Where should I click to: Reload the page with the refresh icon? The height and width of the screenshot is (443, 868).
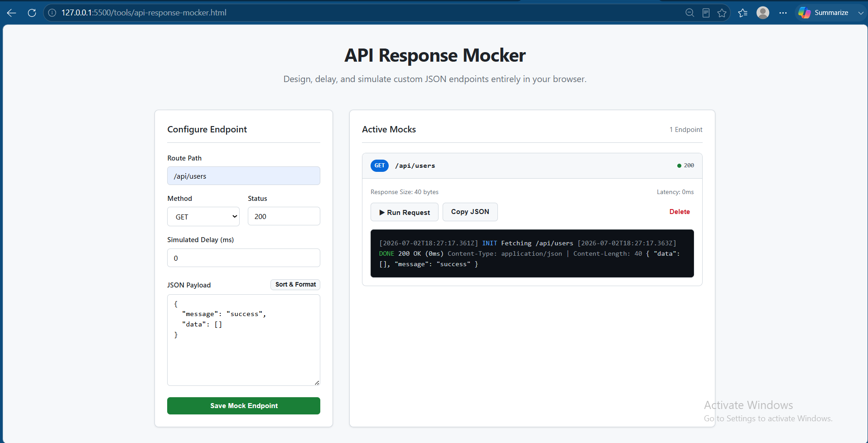point(32,13)
